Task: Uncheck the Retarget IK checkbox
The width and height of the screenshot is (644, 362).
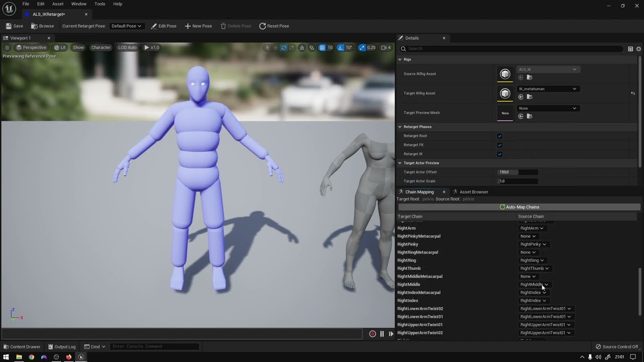Action: [500, 154]
